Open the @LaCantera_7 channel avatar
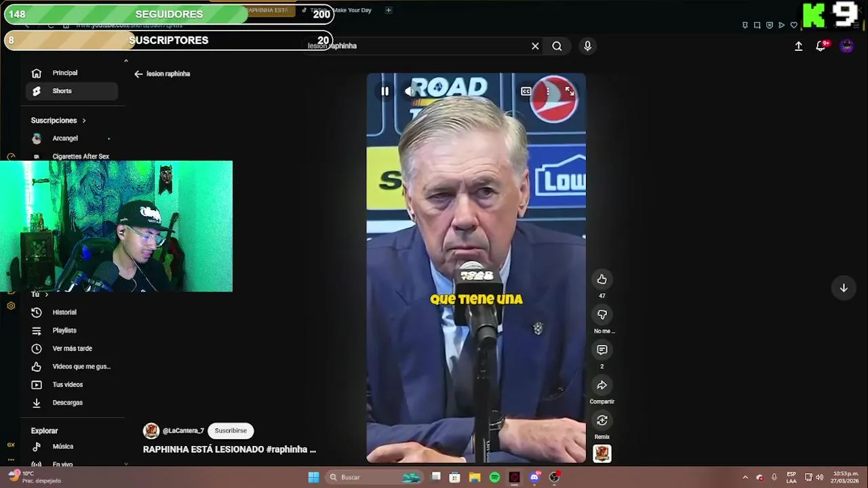868x488 pixels. (x=151, y=431)
